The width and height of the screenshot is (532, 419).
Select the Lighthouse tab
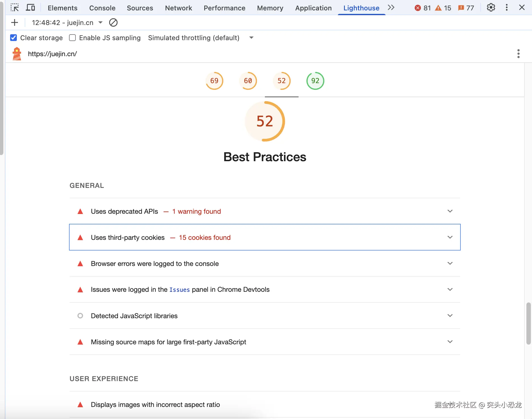point(361,8)
